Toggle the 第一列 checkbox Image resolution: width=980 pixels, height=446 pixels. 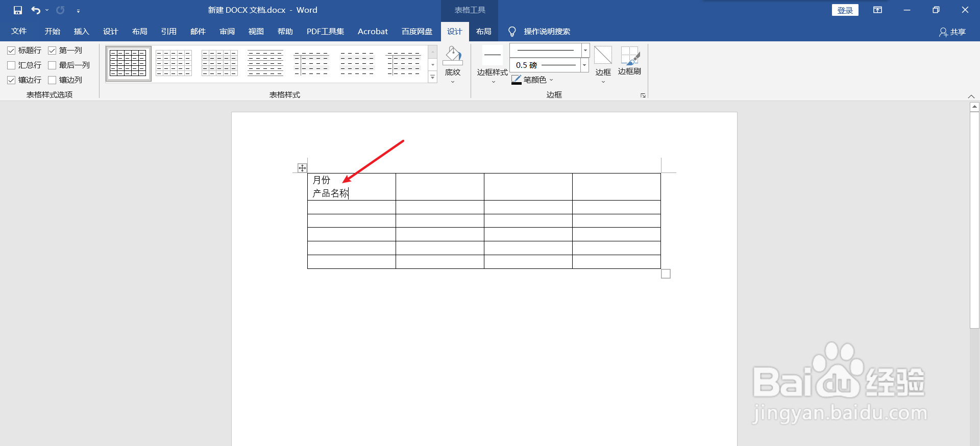(x=52, y=51)
